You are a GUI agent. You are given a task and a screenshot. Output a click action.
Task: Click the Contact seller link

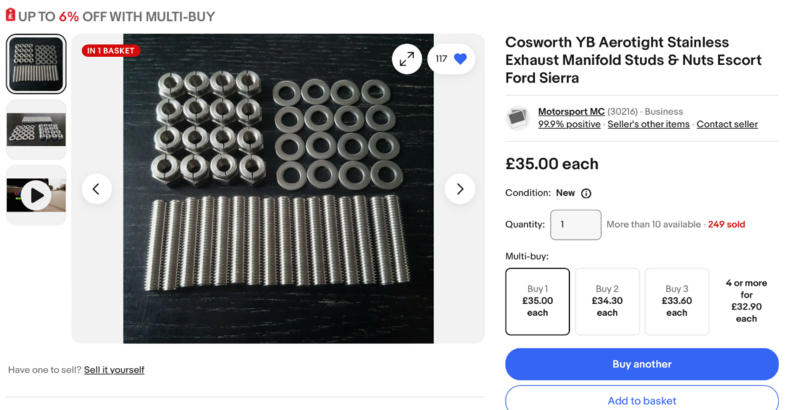727,125
